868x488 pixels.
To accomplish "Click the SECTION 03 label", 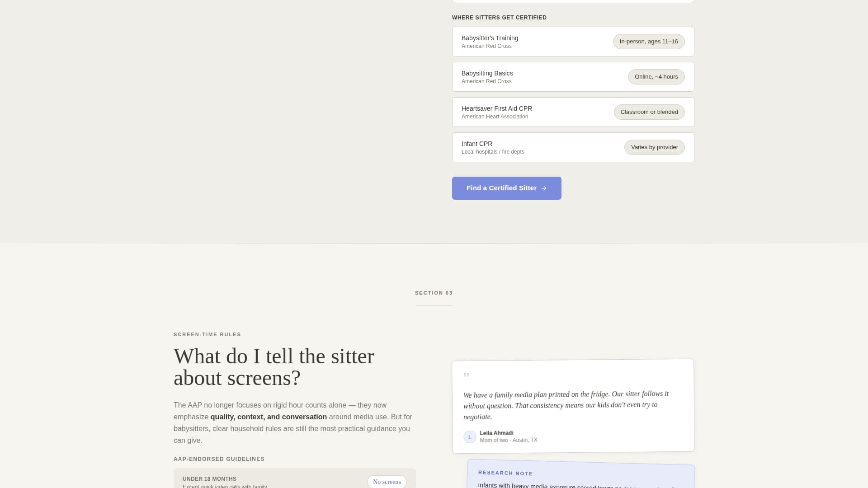I will [434, 293].
